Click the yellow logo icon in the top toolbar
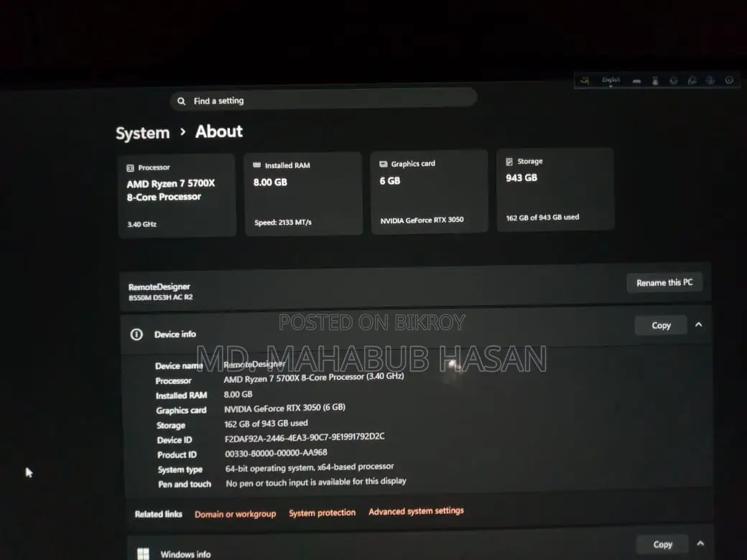Viewport: 747px width, 560px height. [585, 80]
